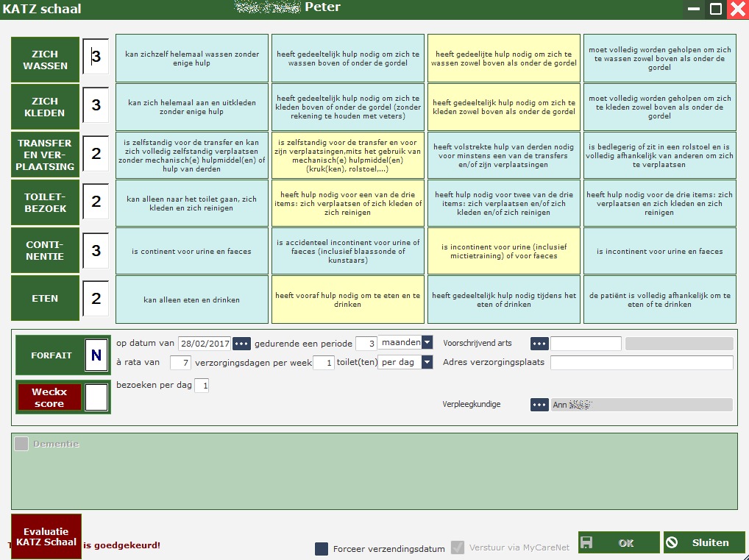This screenshot has width=749, height=560.
Task: Click the TOILETBEZOEK category header
Action: (46, 202)
